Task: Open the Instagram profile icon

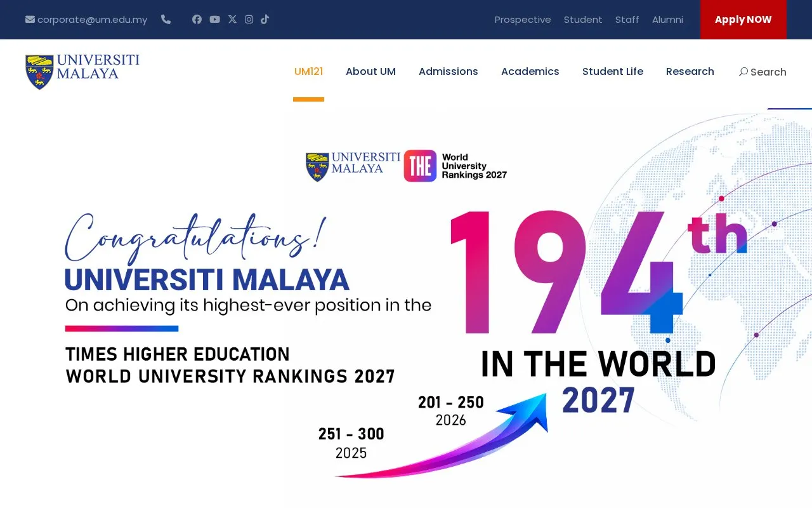Action: pos(249,19)
